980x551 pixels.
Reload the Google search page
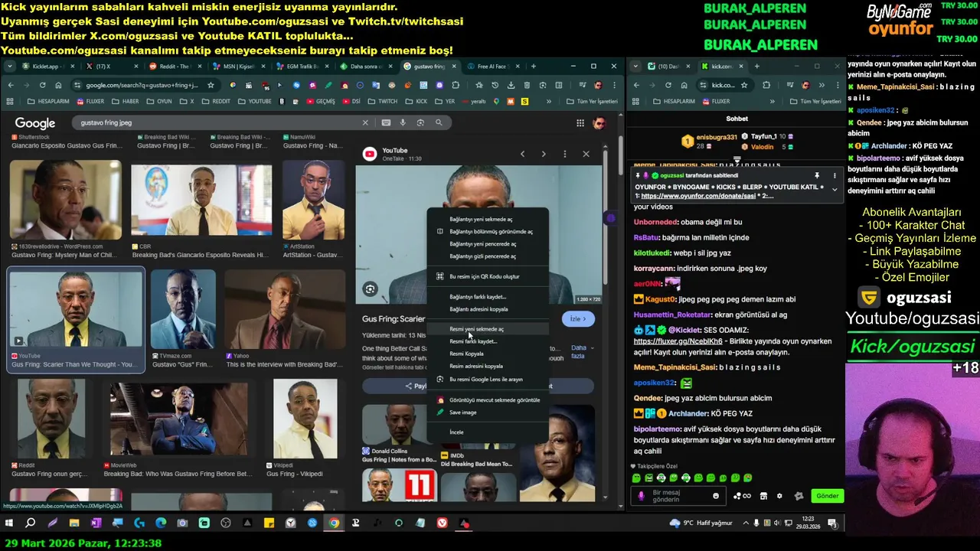click(42, 85)
